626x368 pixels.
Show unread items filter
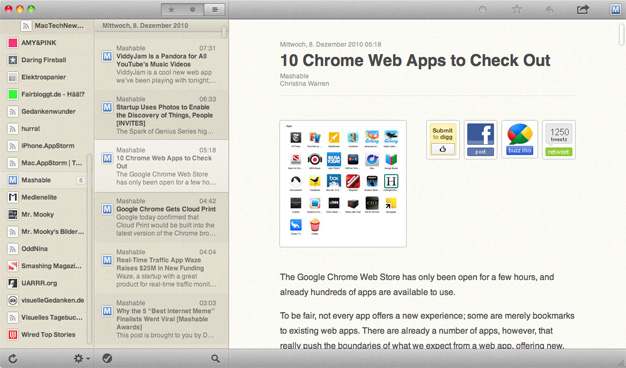(x=192, y=10)
